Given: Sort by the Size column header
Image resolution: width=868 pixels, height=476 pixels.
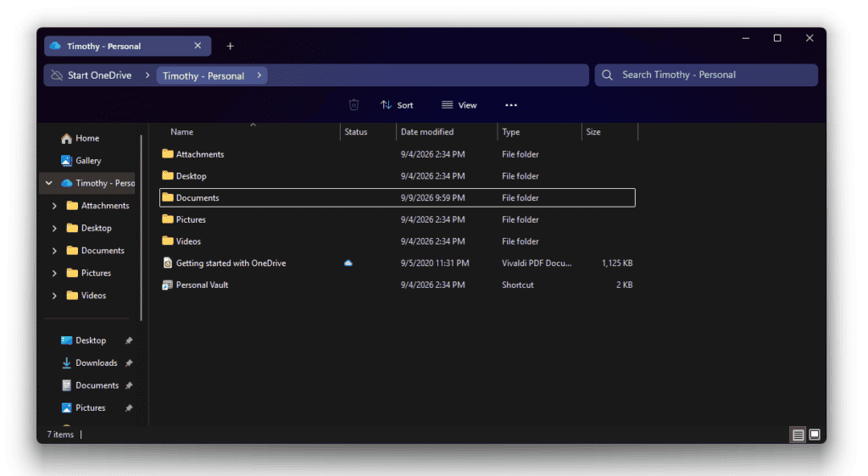Looking at the screenshot, I should coord(593,131).
